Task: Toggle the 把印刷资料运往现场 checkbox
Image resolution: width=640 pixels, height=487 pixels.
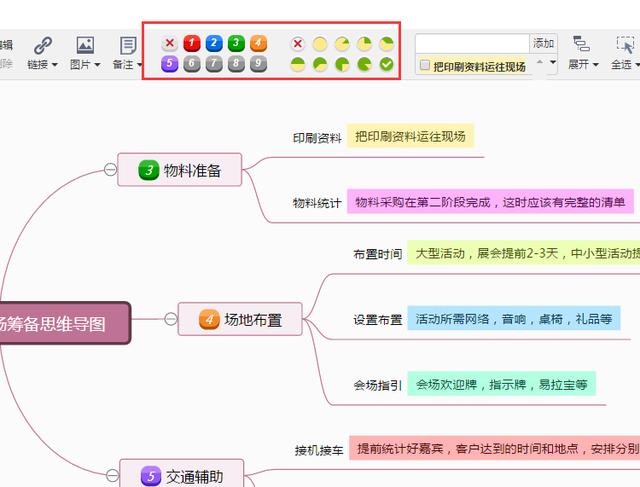Action: coord(425,65)
